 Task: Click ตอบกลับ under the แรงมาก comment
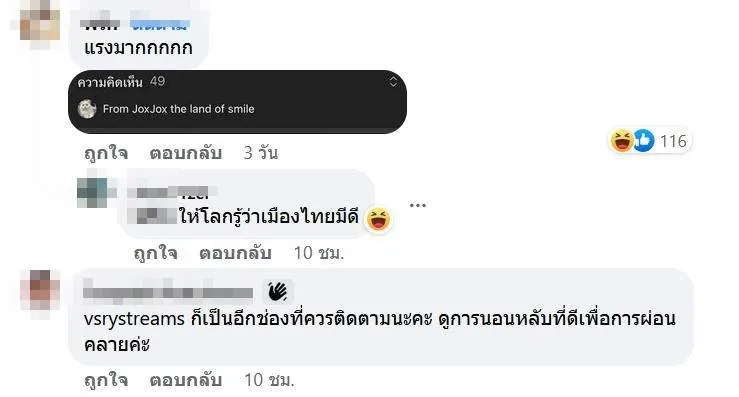coord(186,153)
